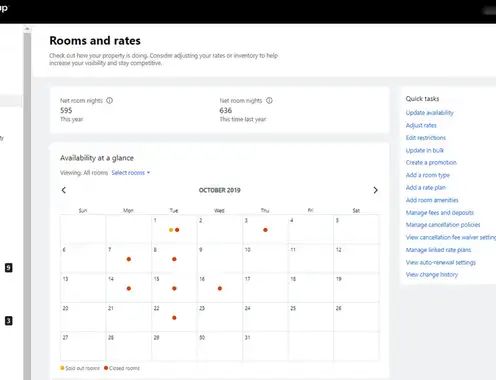Select October 31 calendar cell

(265, 347)
